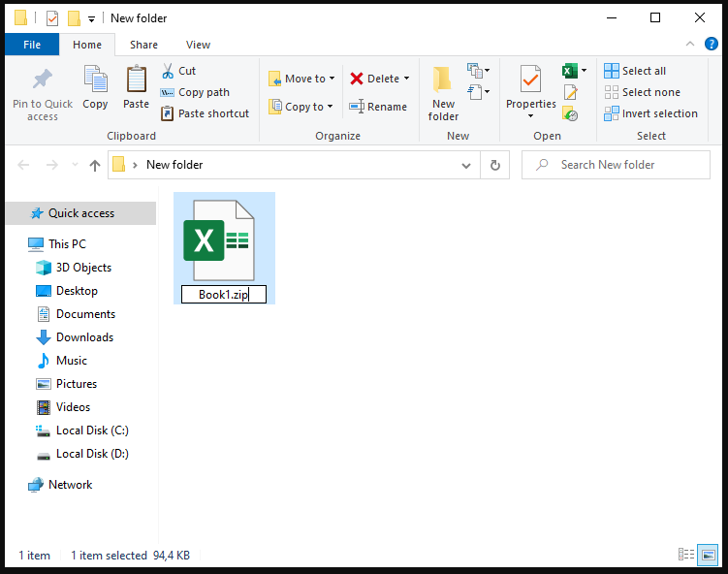728x574 pixels.
Task: Click the History icon in Open group
Action: pos(570,113)
